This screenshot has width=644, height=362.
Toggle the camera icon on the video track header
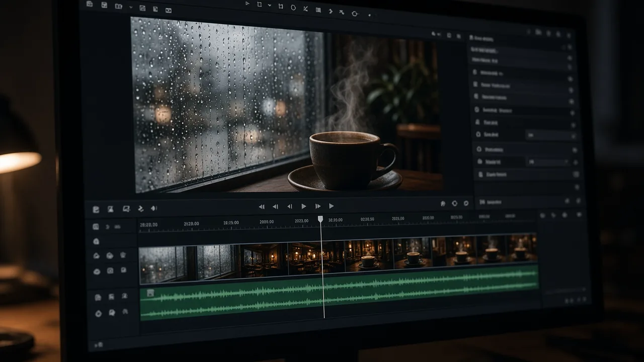(110, 270)
